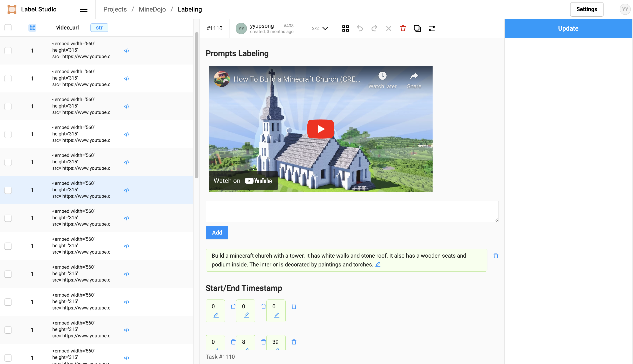Expand the 2/2 annotations dropdown
The image size is (633, 364).
click(x=325, y=28)
